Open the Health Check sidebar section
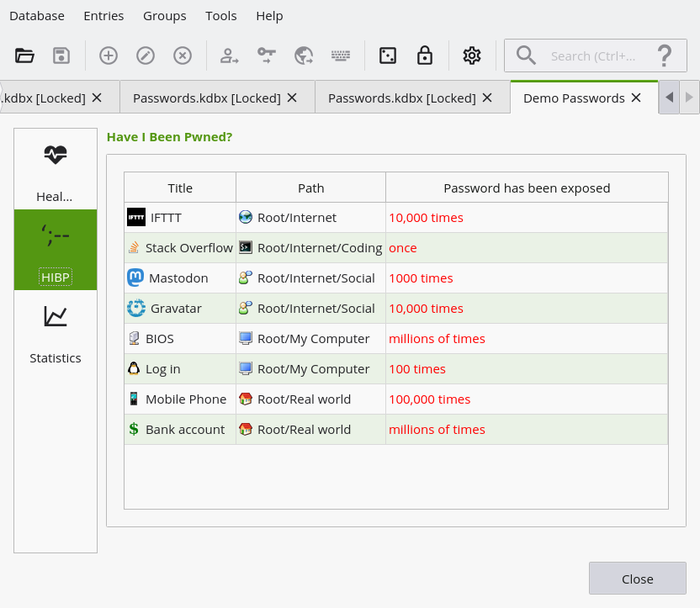Viewport: 700px width, 608px height. [56, 169]
